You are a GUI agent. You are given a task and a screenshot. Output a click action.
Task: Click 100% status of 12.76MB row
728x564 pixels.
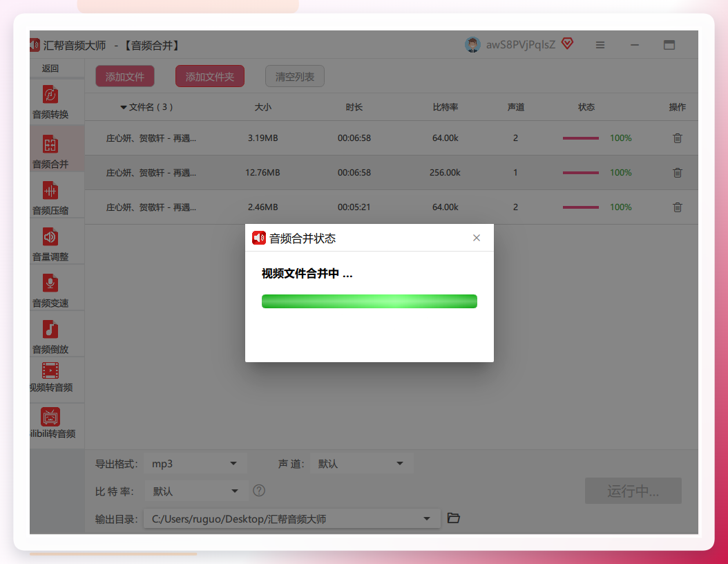tap(621, 172)
